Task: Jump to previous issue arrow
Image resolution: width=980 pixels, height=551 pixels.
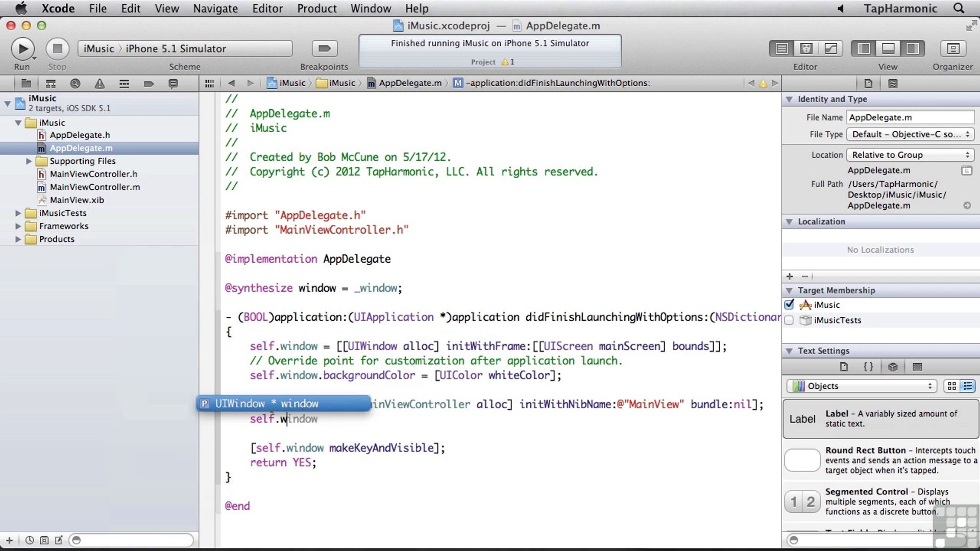Action: (x=750, y=83)
